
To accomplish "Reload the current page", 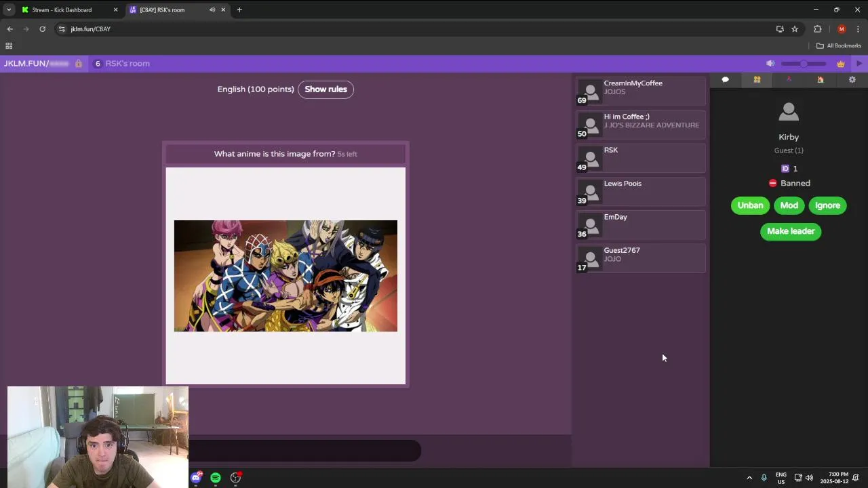I will click(42, 29).
